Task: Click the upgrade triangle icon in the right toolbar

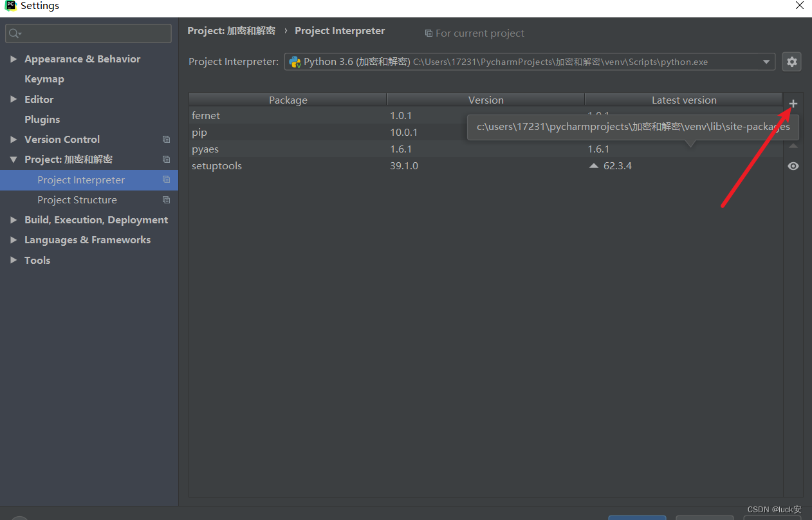Action: tap(793, 146)
